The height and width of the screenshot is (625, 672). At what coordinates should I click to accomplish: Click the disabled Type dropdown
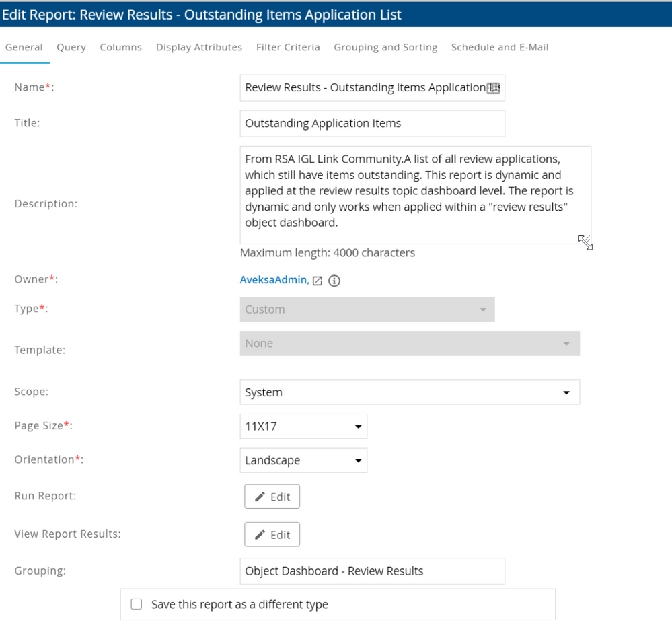(x=367, y=309)
